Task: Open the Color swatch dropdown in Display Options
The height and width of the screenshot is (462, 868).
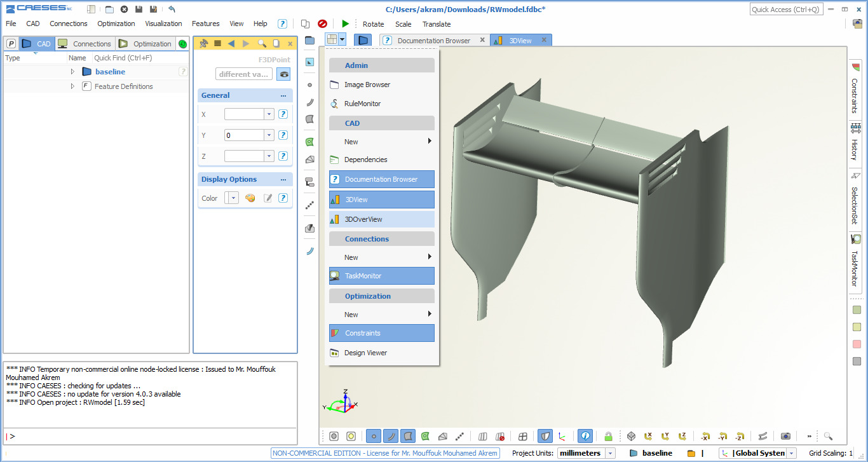Action: [233, 198]
